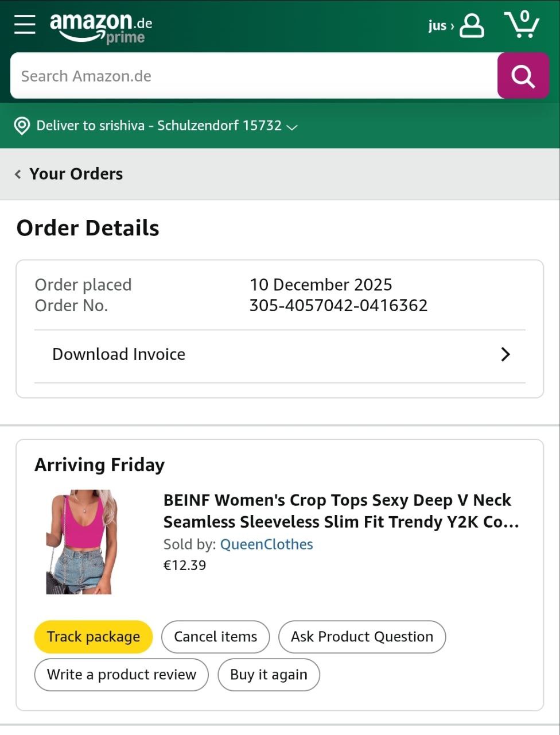Image resolution: width=560 pixels, height=735 pixels.
Task: Open the account profile icon
Action: click(472, 26)
